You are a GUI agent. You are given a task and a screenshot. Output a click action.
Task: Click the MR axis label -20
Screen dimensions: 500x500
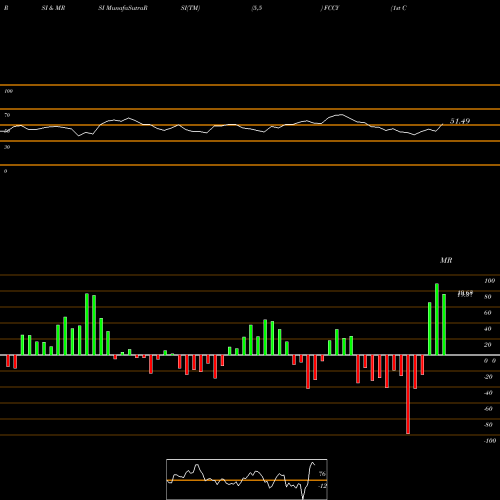pyautogui.click(x=488, y=377)
